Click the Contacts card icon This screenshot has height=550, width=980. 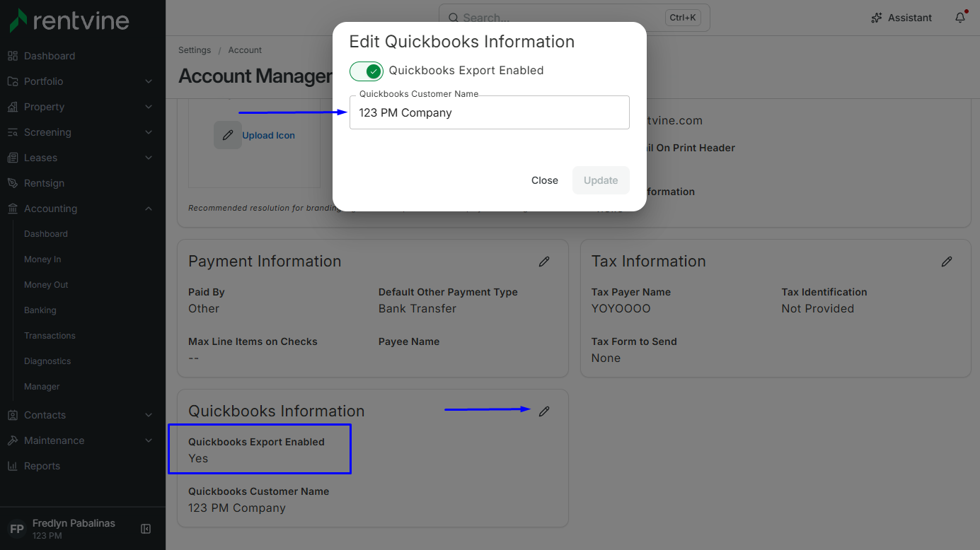(13, 415)
